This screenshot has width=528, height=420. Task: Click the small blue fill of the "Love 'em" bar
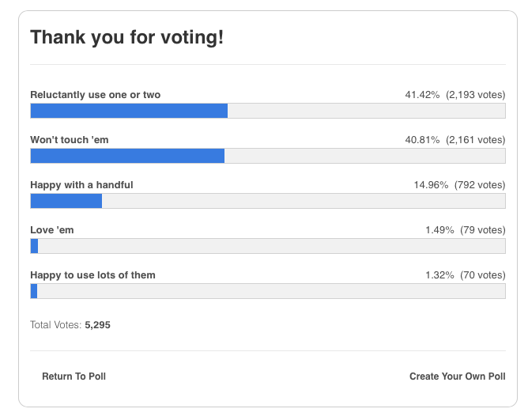34,246
